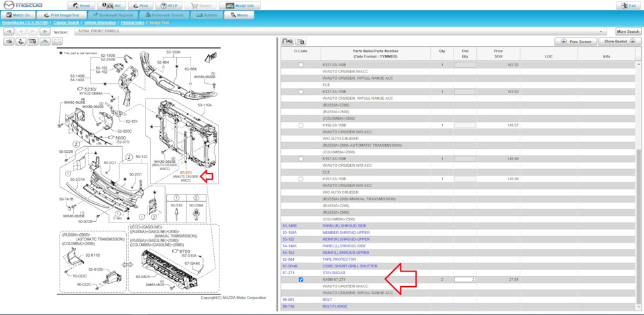Image resolution: width=644 pixels, height=315 pixels.
Task: Uncheck the KA0M-67-Z71 part checkbox
Action: [x=301, y=279]
